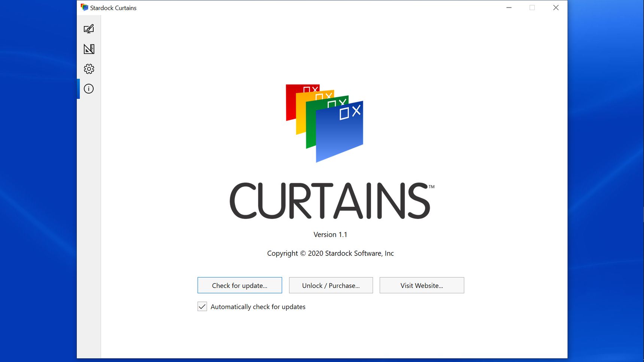Click the CURTAINS wordmark
644x362 pixels.
tap(332, 201)
